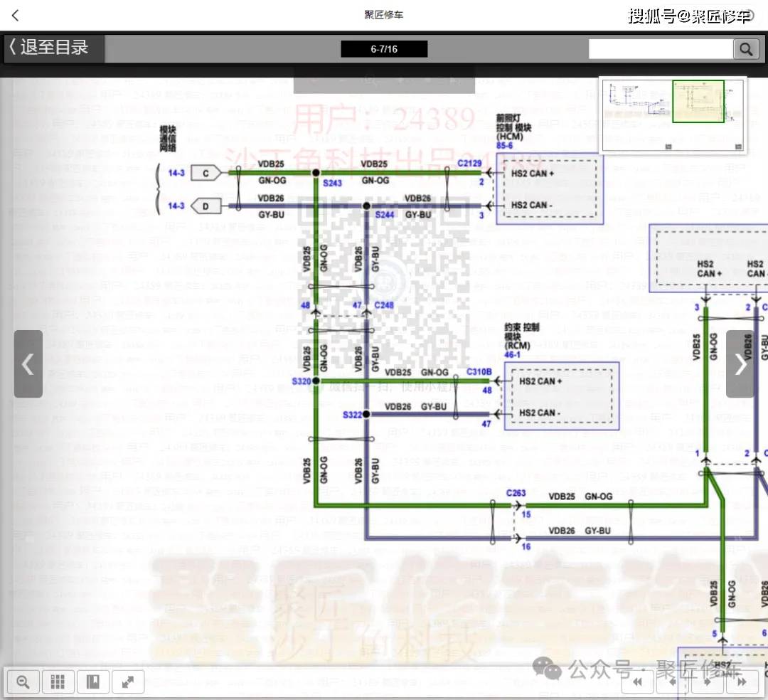Click the back arrow in top bar

click(16, 15)
